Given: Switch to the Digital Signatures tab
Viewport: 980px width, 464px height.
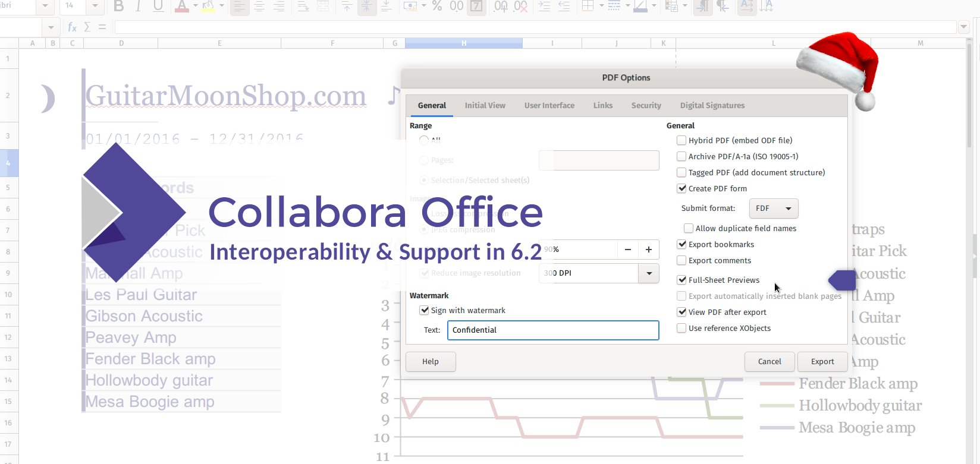Looking at the screenshot, I should (x=712, y=105).
